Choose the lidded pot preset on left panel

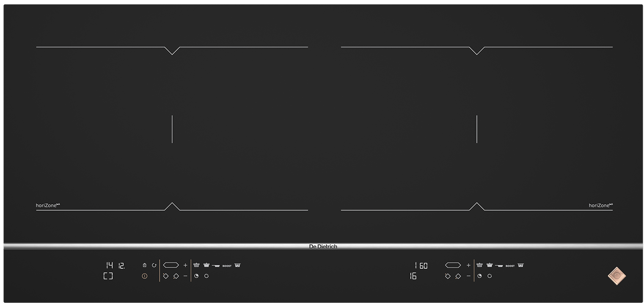click(206, 265)
